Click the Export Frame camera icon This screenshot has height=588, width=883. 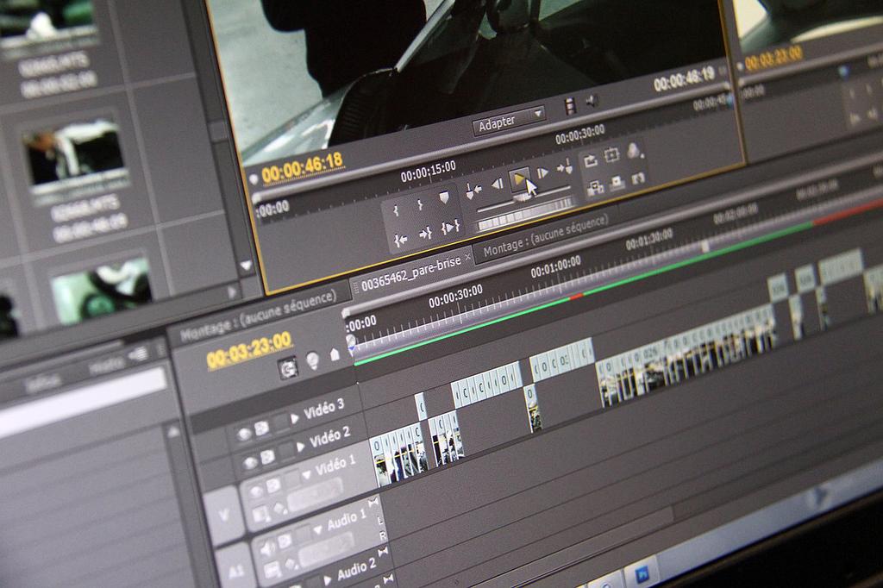click(617, 183)
